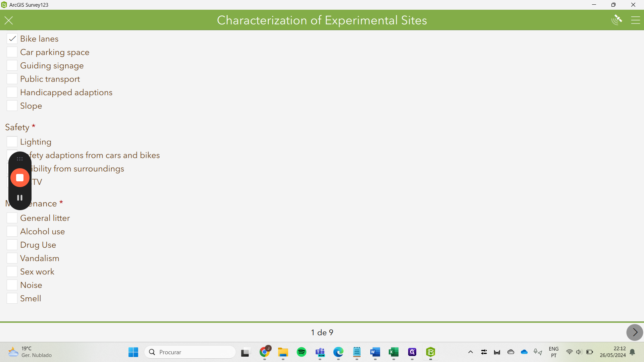
Task: Open the Windows Start menu
Action: click(x=133, y=352)
